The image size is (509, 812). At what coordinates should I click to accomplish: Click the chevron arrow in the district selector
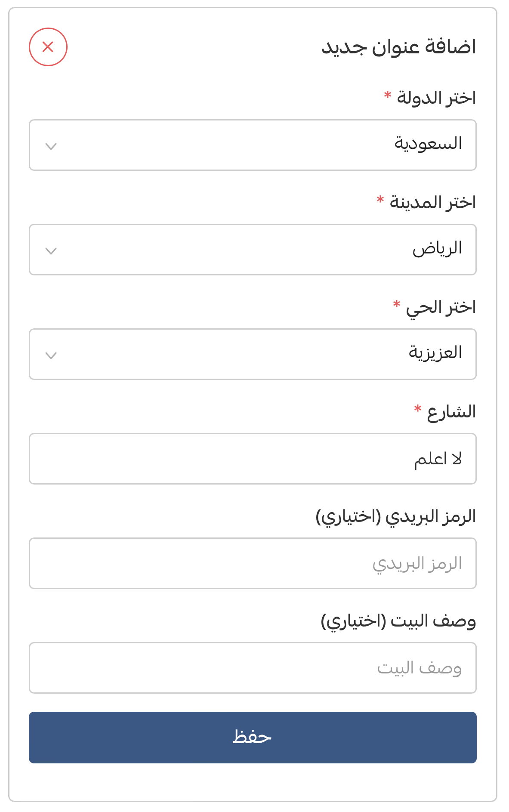coord(51,355)
